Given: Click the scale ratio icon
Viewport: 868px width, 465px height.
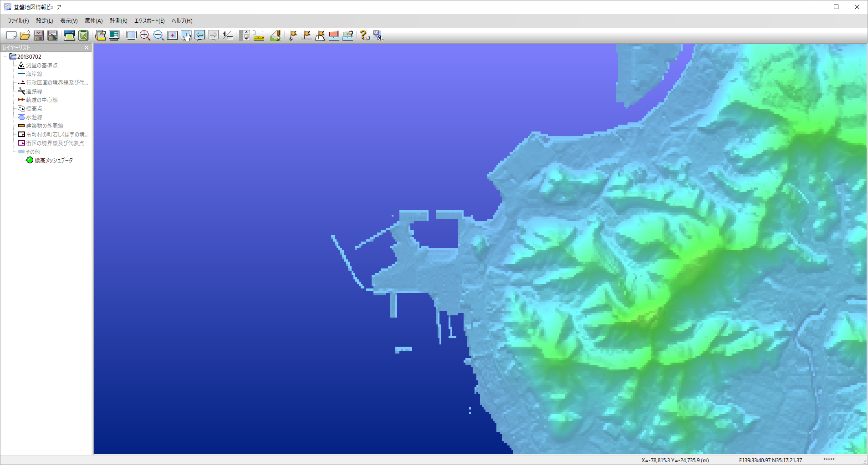Looking at the screenshot, I should 228,35.
